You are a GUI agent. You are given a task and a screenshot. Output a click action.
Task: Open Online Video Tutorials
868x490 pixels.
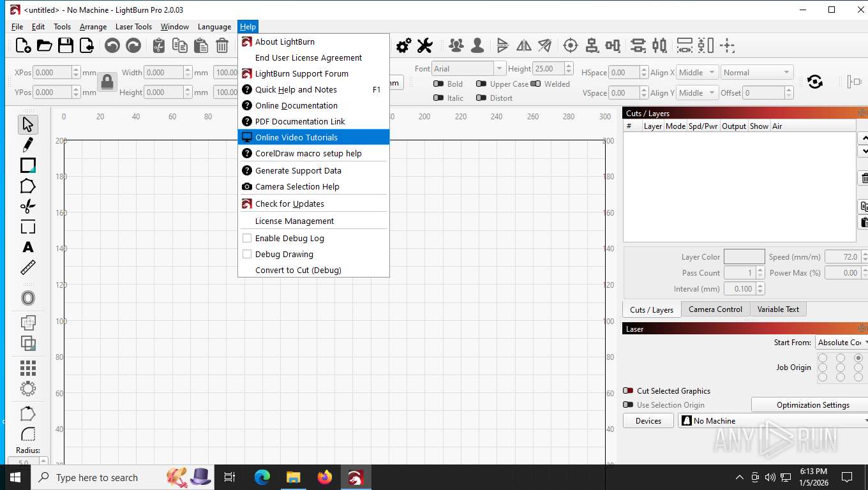(313, 137)
